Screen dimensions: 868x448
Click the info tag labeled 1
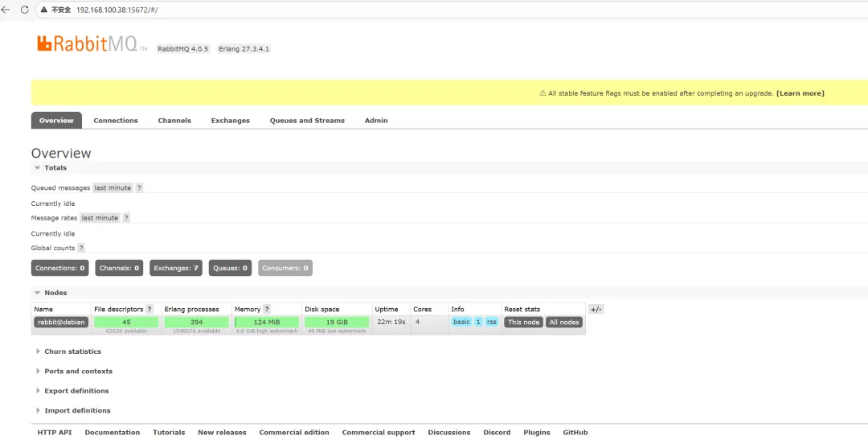tap(478, 323)
